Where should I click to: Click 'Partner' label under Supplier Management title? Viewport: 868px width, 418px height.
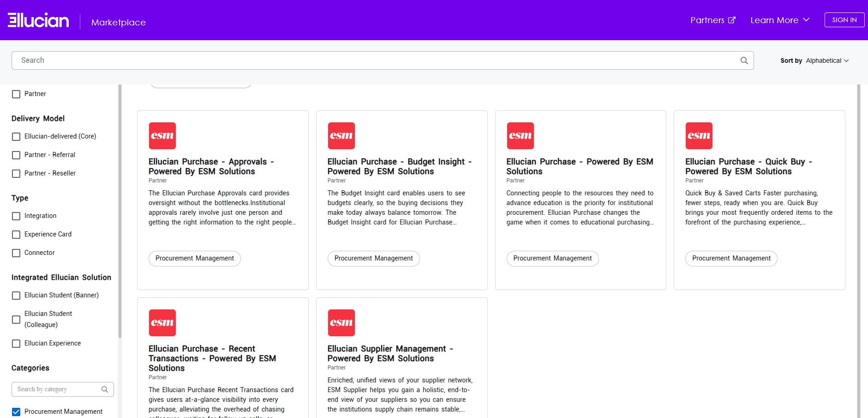click(x=336, y=368)
